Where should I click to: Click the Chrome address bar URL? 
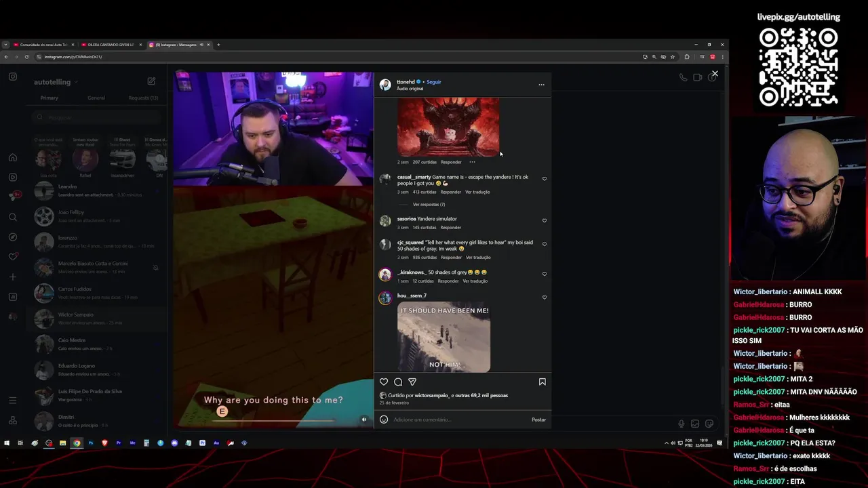point(73,57)
